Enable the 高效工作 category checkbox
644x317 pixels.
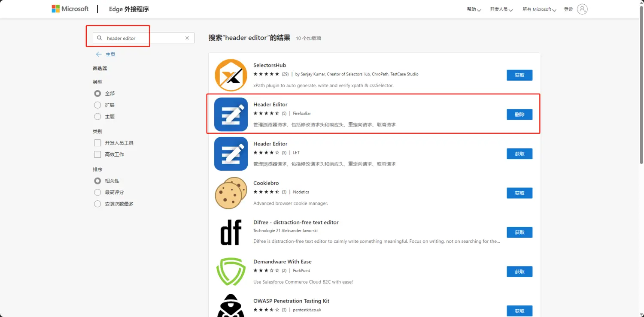tap(97, 154)
